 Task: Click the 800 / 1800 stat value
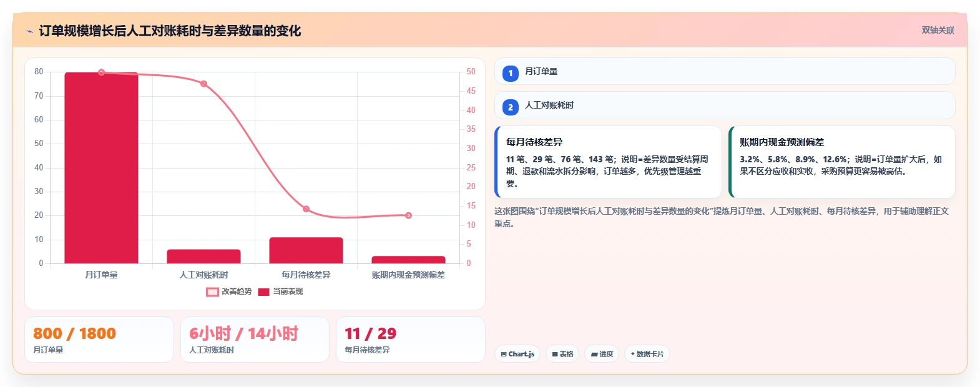pos(74,333)
